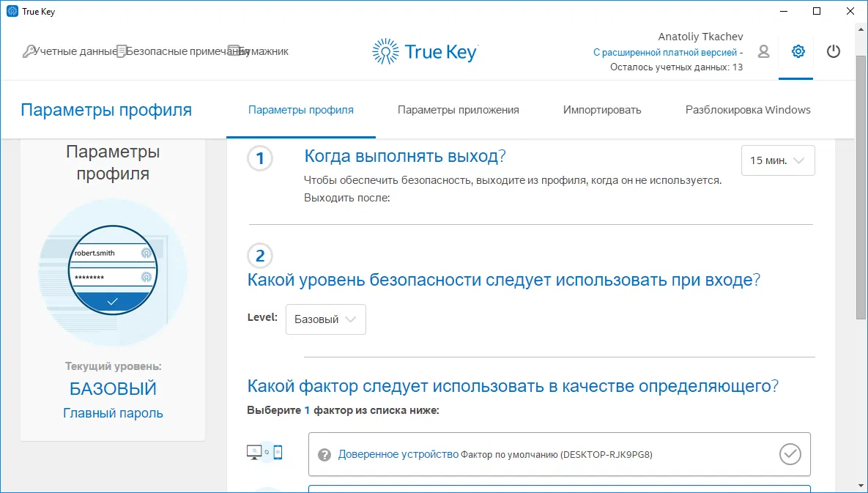Click the Доверенное устройство link
The width and height of the screenshot is (868, 493).
tap(398, 454)
